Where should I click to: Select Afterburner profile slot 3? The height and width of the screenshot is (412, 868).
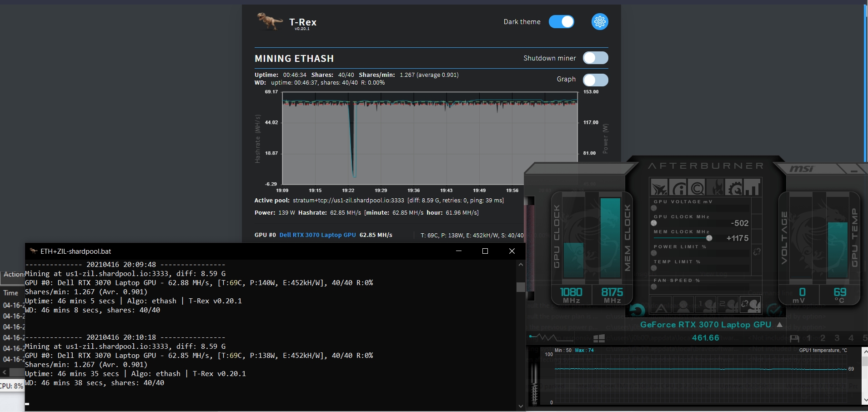click(x=837, y=338)
